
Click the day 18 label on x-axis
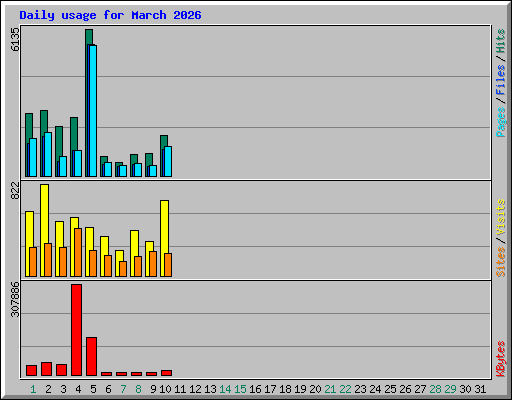point(285,389)
